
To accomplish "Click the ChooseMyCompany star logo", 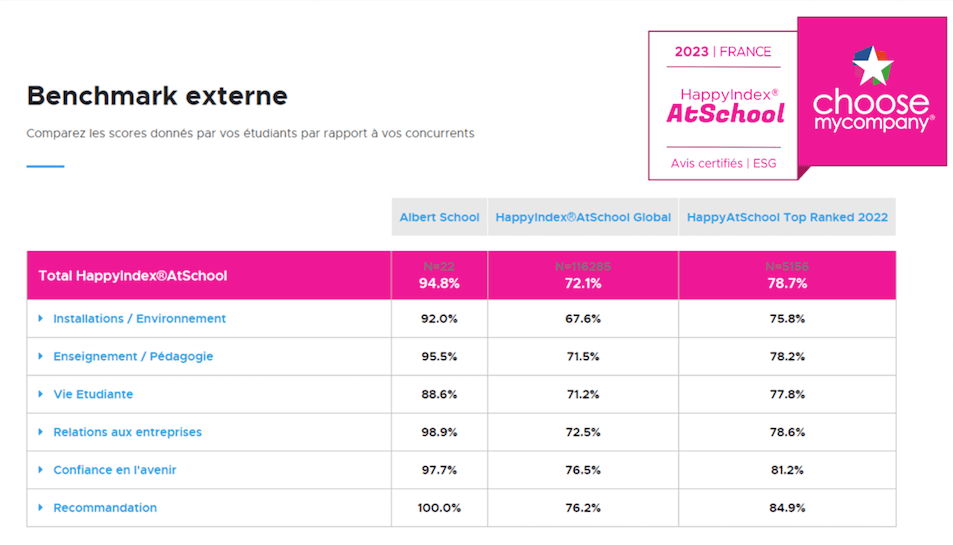I will click(x=871, y=64).
